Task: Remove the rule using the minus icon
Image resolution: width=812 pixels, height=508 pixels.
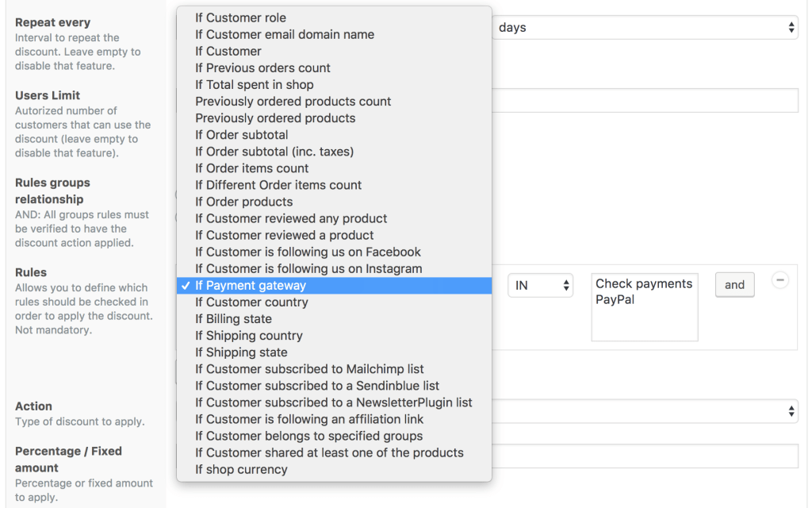Action: tap(779, 280)
